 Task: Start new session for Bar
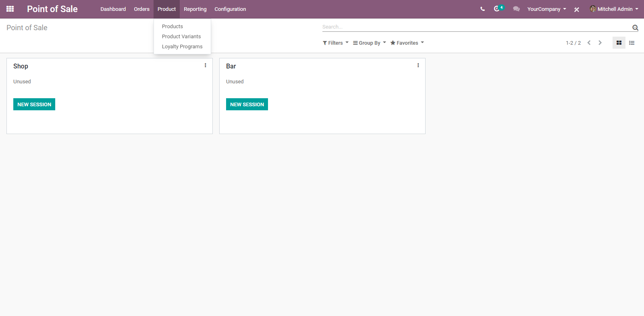tap(247, 104)
